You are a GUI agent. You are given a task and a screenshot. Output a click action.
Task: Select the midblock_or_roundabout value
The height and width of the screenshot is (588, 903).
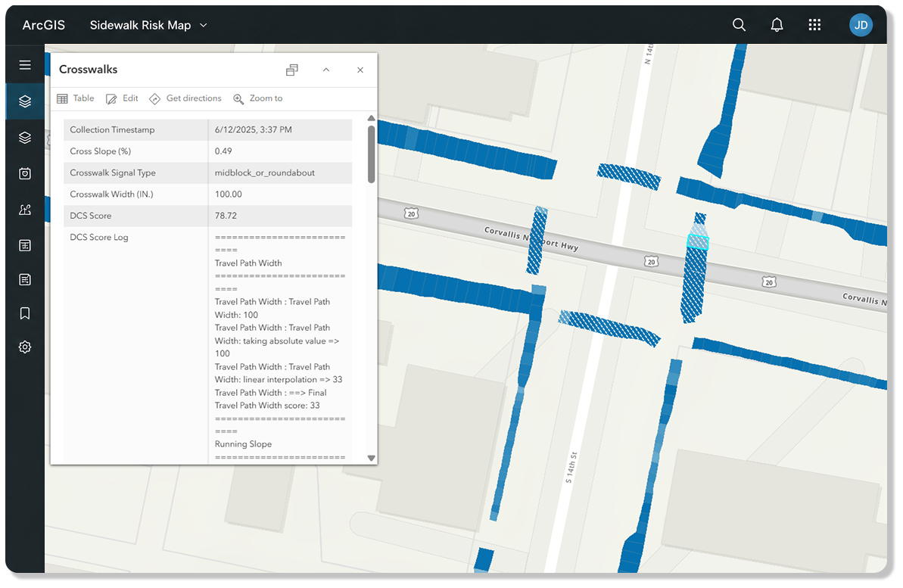coord(265,173)
